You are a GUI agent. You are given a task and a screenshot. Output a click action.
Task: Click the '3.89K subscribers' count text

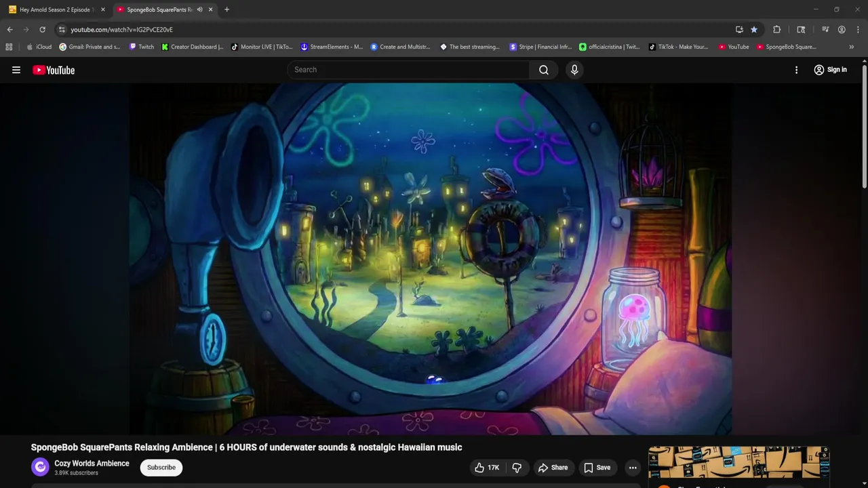[x=76, y=473]
